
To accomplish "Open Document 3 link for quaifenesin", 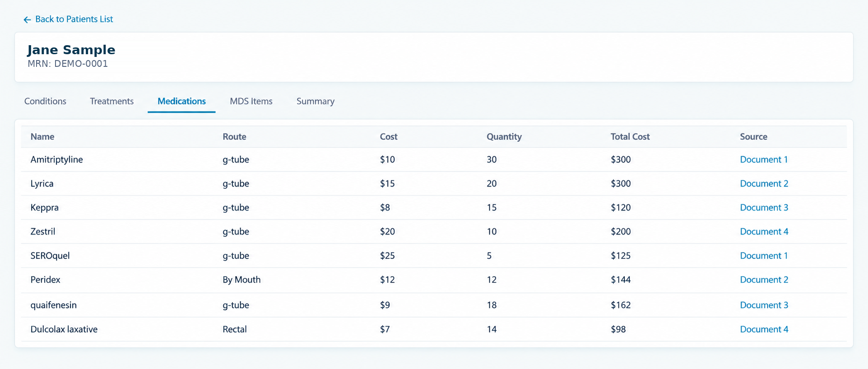I will point(764,305).
